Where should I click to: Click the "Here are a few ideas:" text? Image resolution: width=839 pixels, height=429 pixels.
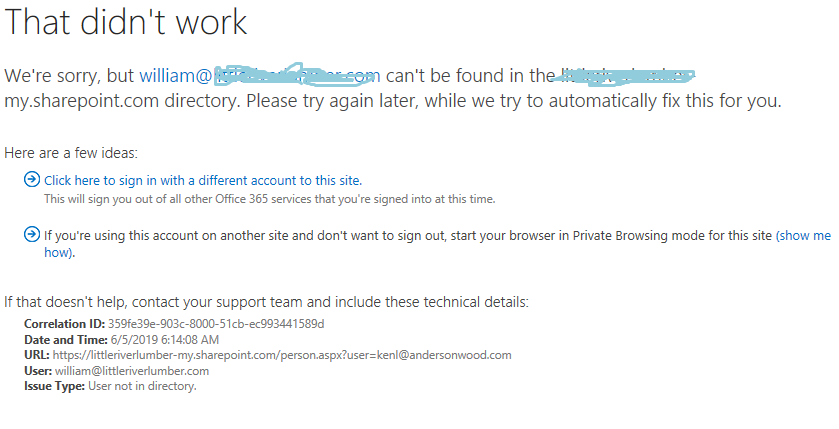pos(71,153)
